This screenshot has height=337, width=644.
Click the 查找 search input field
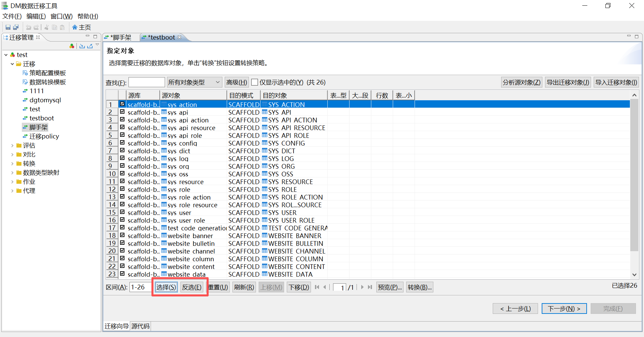147,82
